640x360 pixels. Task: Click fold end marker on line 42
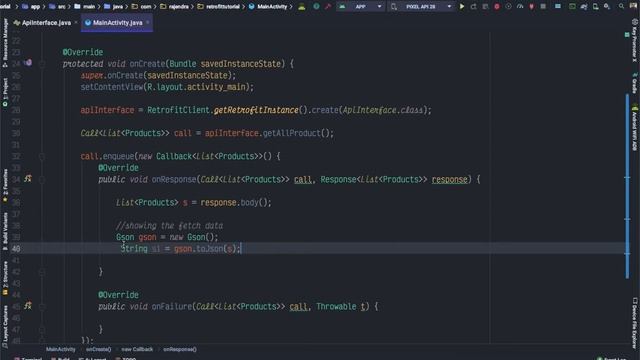click(42, 272)
